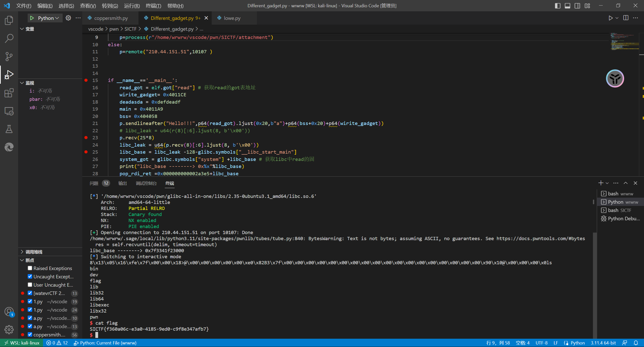Open run options dropdown beside play button

pyautogui.click(x=617, y=18)
